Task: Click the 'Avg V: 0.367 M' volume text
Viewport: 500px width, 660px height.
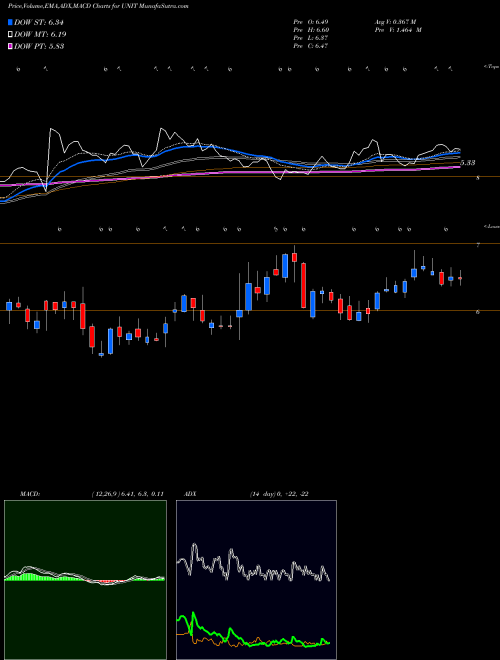Action: pos(395,21)
